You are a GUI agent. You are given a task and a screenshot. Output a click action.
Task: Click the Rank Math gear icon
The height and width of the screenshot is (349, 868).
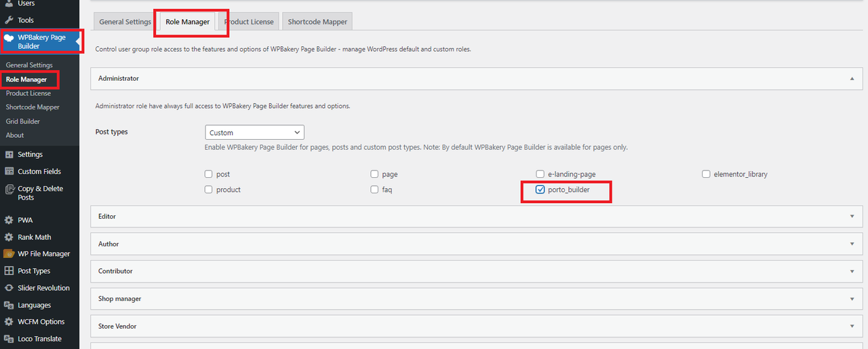[x=9, y=237]
